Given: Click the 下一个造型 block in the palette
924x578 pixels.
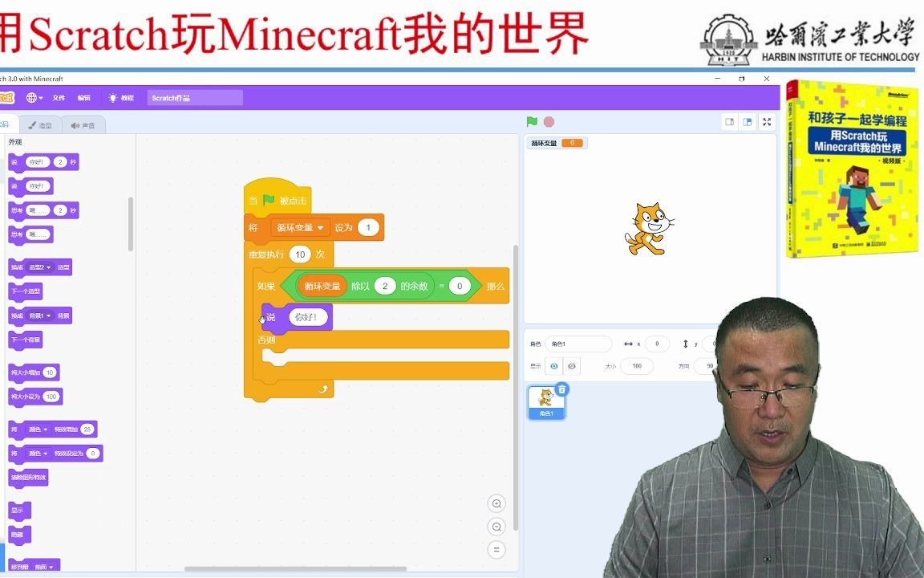Looking at the screenshot, I should (x=27, y=291).
